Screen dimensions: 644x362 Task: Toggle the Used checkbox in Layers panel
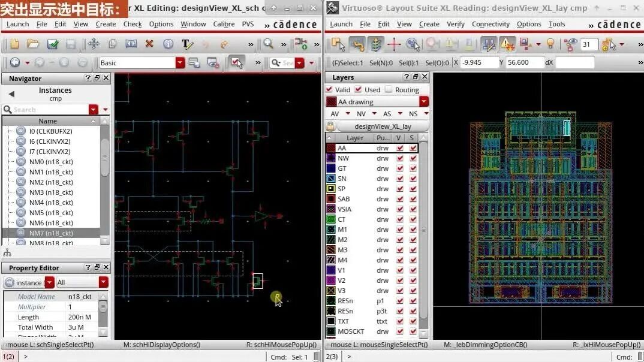[358, 89]
